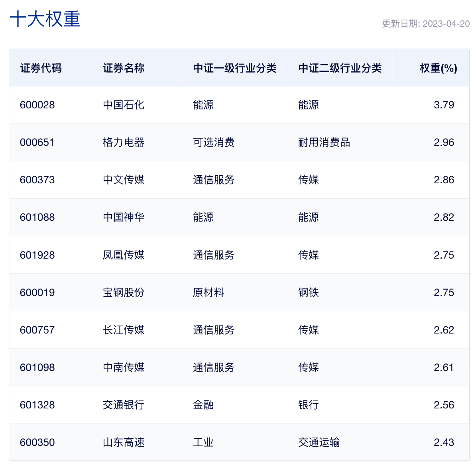
Task: Click the 权重(%) column header
Action: click(439, 68)
